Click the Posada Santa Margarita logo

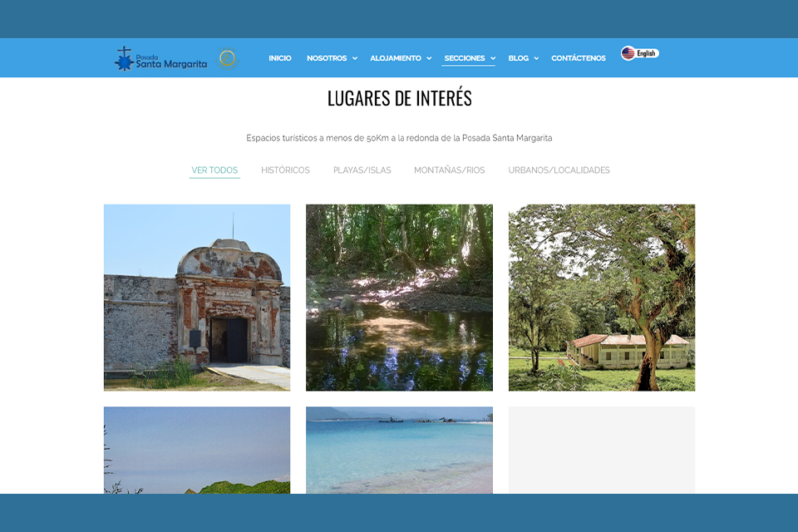click(x=160, y=58)
